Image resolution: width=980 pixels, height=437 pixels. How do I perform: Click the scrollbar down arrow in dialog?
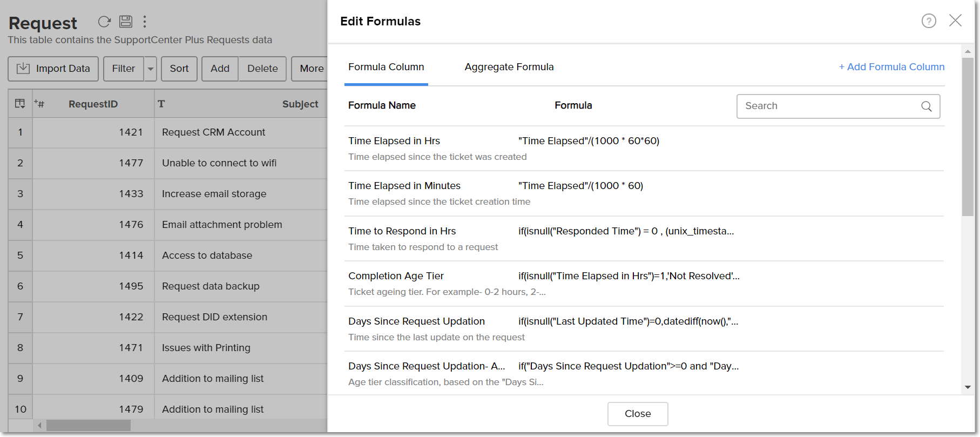click(967, 387)
